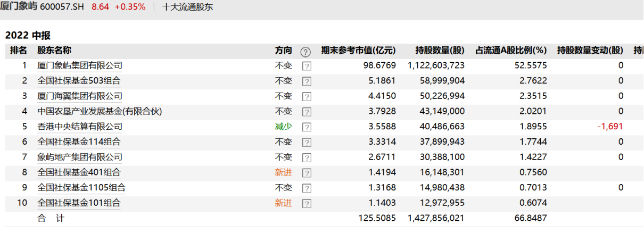Click the stock code 600057.SH

[x=62, y=7]
